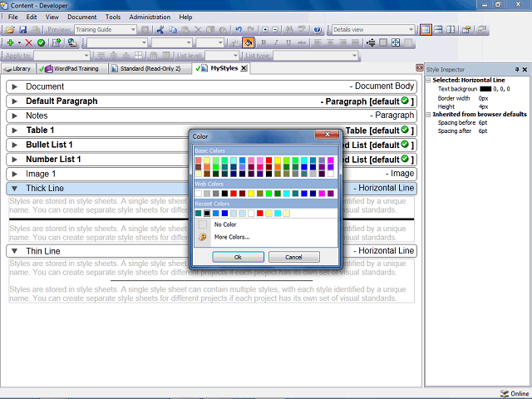Click the green plus Add icon
The image size is (532, 399).
point(10,42)
